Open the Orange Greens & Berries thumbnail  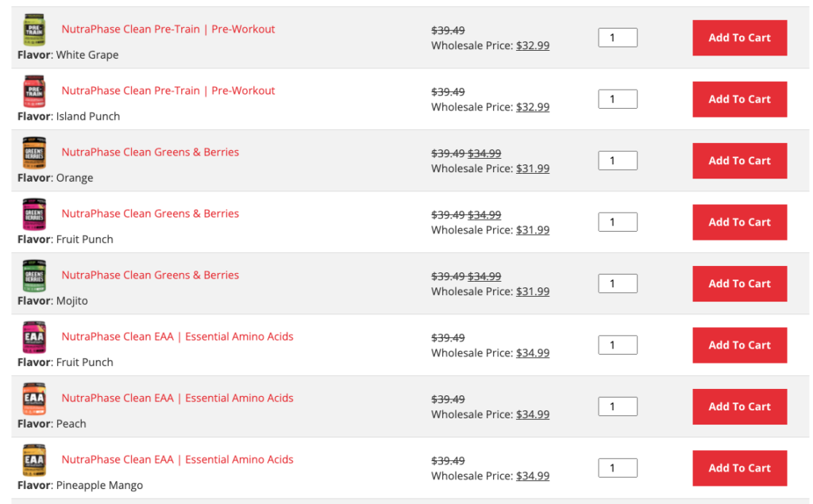coord(34,153)
